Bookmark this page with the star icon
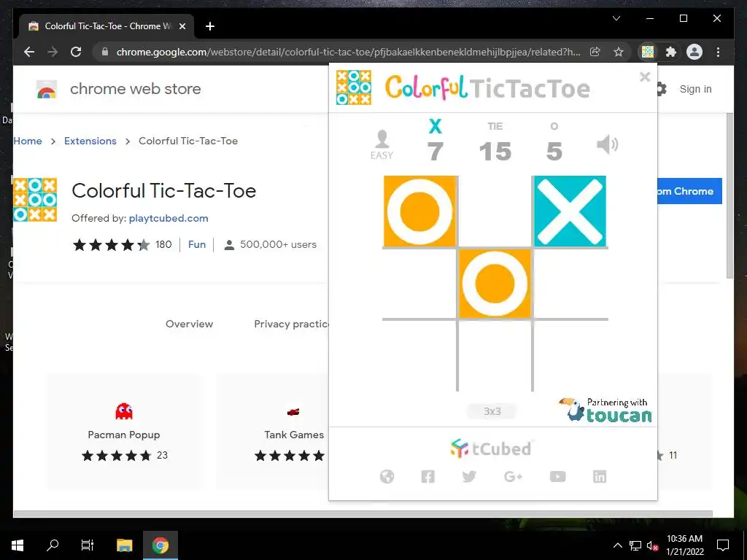Image resolution: width=747 pixels, height=560 pixels. pos(619,52)
